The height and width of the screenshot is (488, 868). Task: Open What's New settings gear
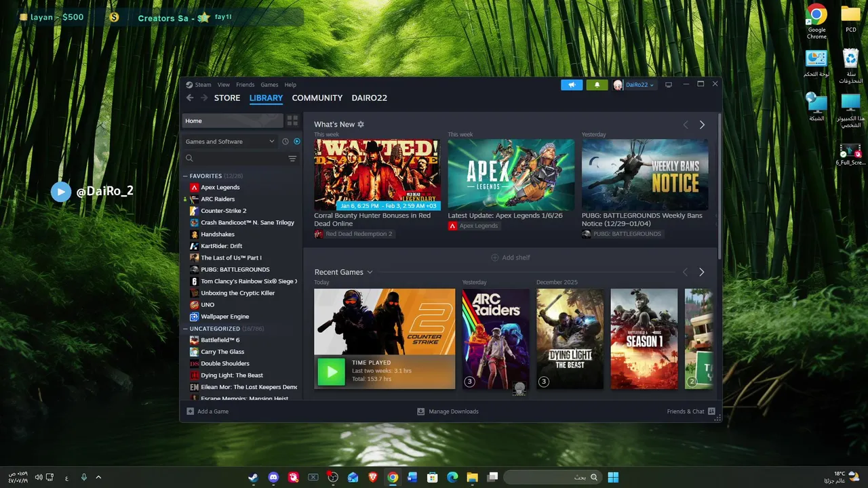pos(361,125)
